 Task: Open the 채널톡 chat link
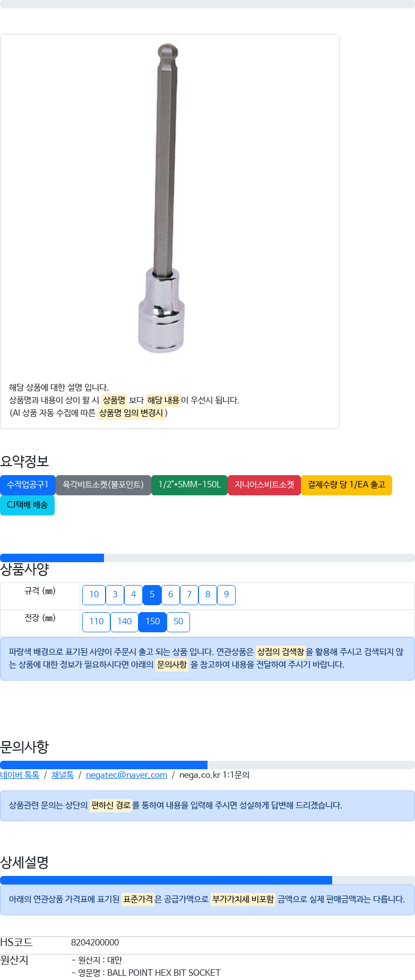[63, 775]
